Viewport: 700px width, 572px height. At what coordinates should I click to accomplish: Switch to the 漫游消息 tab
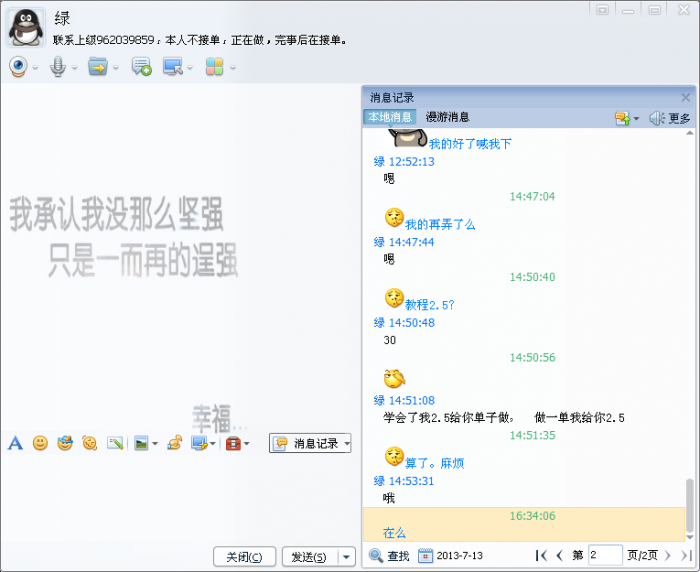(x=447, y=117)
